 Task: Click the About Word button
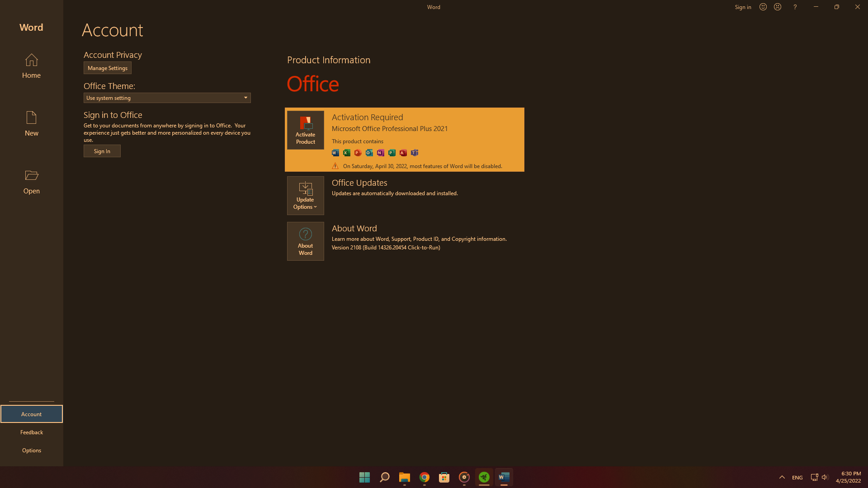click(x=306, y=241)
